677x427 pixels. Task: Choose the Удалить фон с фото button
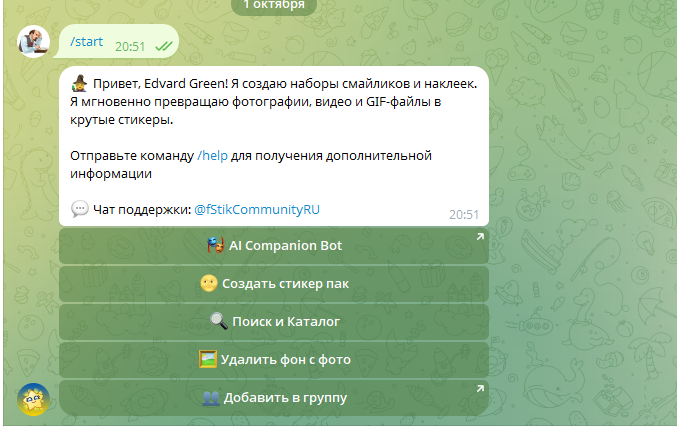[x=274, y=360]
